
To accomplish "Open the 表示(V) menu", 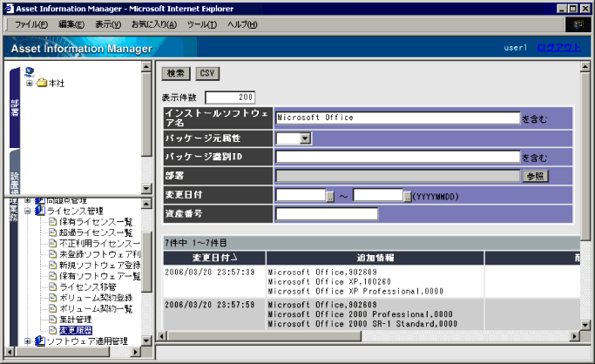I will pyautogui.click(x=108, y=24).
